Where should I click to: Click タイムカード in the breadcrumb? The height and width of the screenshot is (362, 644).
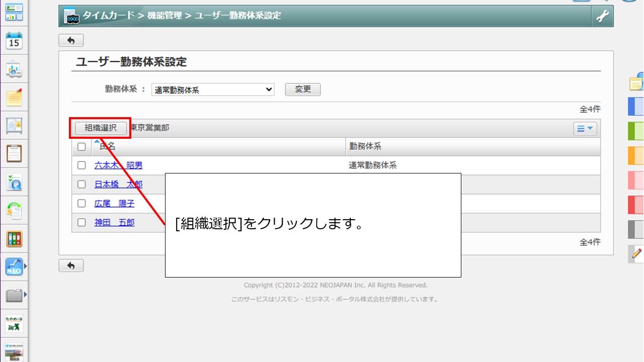(x=109, y=16)
